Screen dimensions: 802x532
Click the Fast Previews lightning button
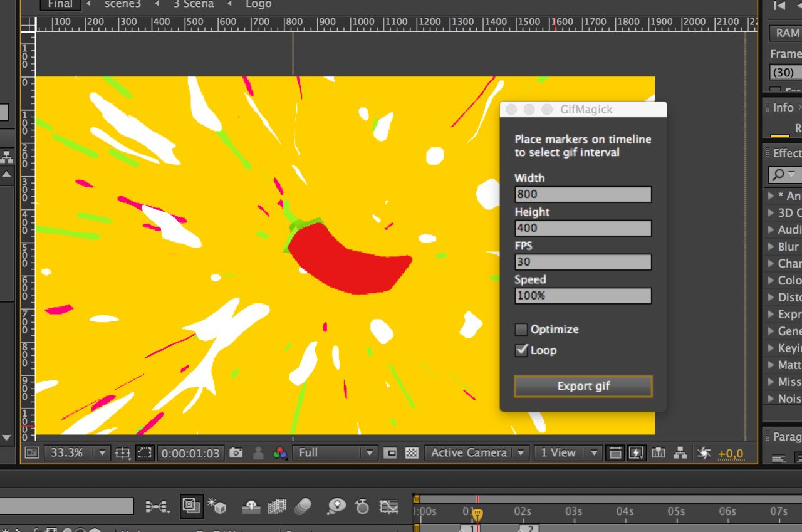tap(637, 452)
